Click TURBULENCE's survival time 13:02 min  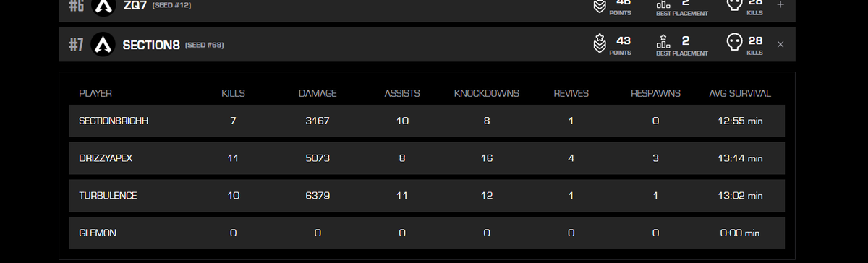pos(740,196)
